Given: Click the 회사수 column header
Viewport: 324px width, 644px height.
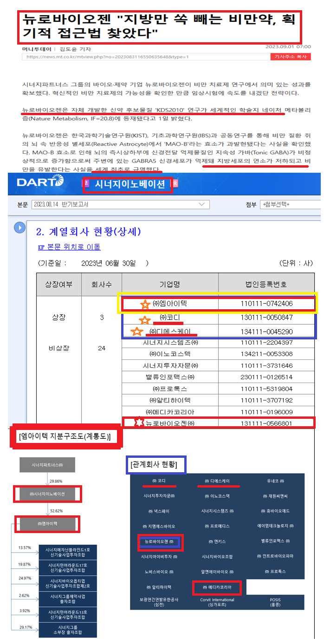Looking at the screenshot, I should (x=101, y=284).
